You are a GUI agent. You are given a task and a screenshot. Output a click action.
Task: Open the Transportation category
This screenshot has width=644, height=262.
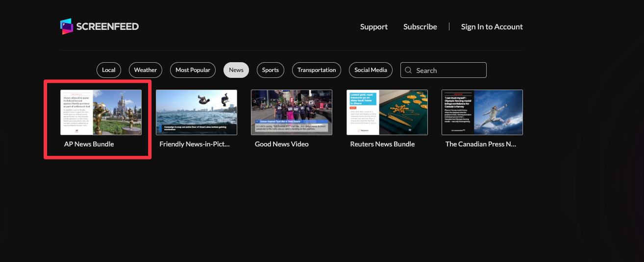tap(317, 70)
